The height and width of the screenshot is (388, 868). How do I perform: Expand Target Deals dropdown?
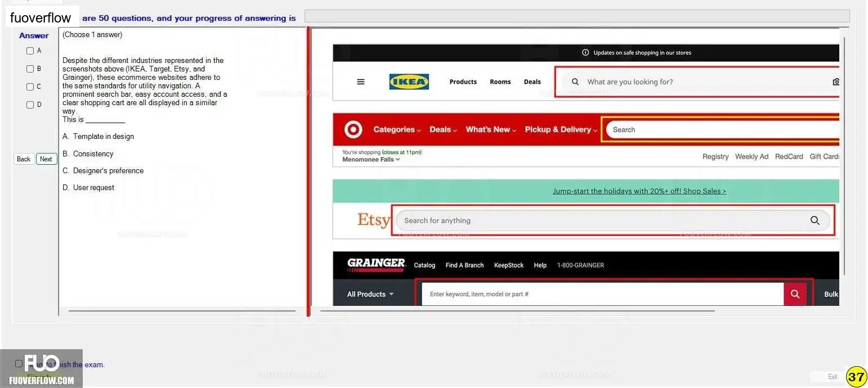coord(444,129)
